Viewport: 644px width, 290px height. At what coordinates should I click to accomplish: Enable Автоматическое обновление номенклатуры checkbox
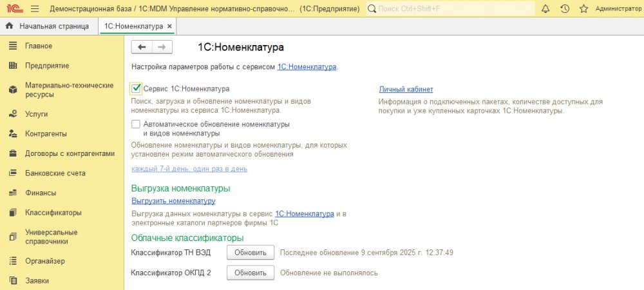(x=136, y=124)
